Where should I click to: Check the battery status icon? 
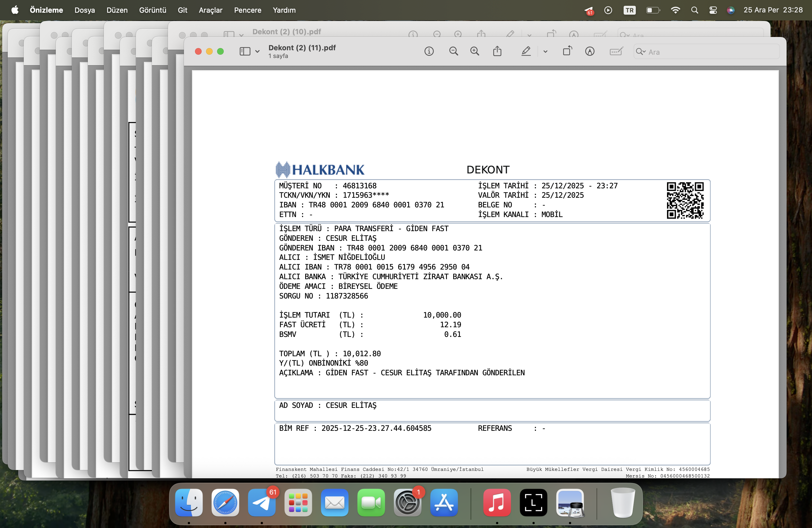[x=653, y=10]
